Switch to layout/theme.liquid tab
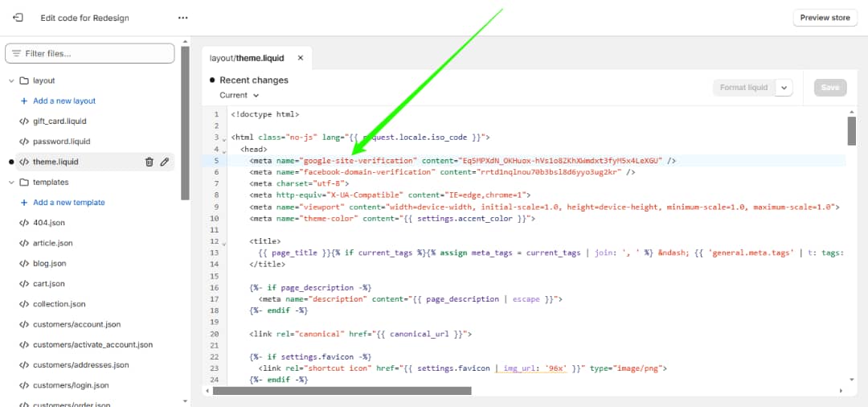Screen dimensions: 868x407 pyautogui.click(x=247, y=58)
